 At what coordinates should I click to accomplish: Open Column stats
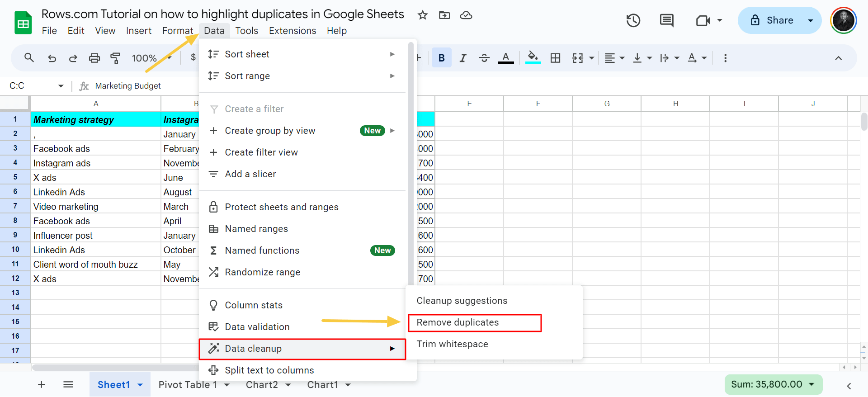pyautogui.click(x=302, y=305)
